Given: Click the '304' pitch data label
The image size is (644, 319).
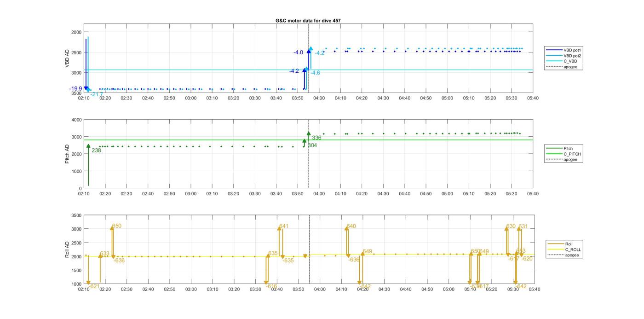Looking at the screenshot, I should click(312, 145).
